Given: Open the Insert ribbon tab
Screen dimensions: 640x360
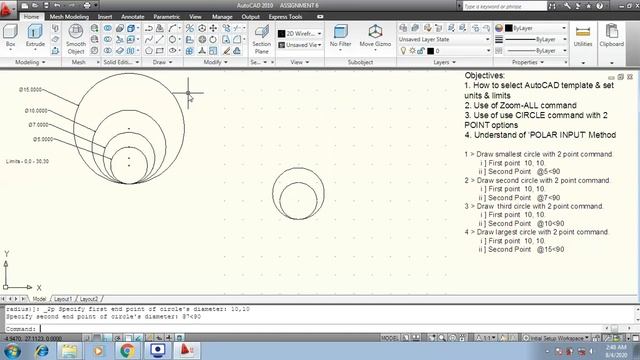Looking at the screenshot, I should coord(105,17).
